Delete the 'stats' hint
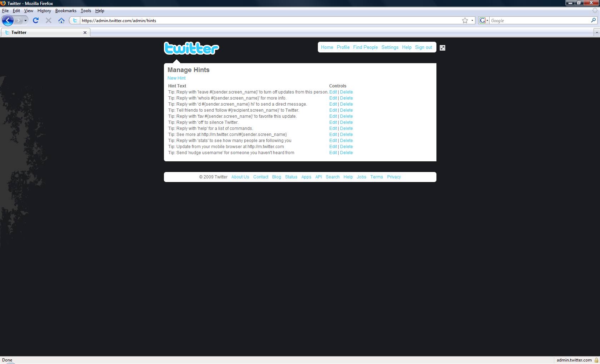The height and width of the screenshot is (364, 600). tap(346, 141)
